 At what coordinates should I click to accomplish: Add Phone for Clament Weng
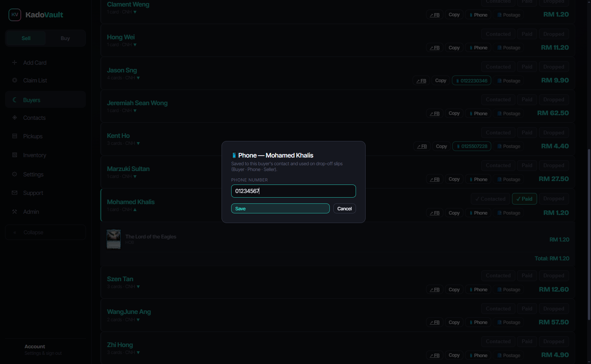(478, 15)
